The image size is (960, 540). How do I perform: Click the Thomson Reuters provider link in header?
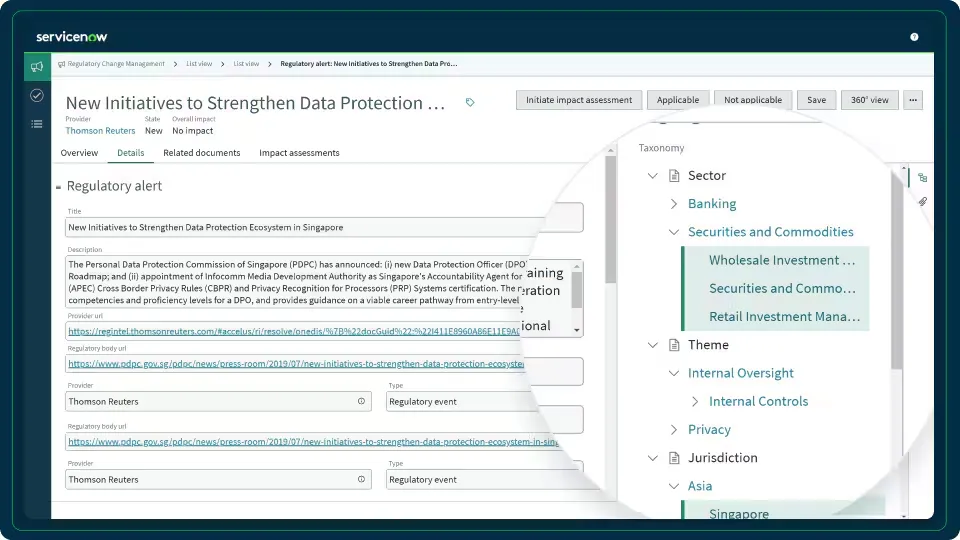(100, 131)
